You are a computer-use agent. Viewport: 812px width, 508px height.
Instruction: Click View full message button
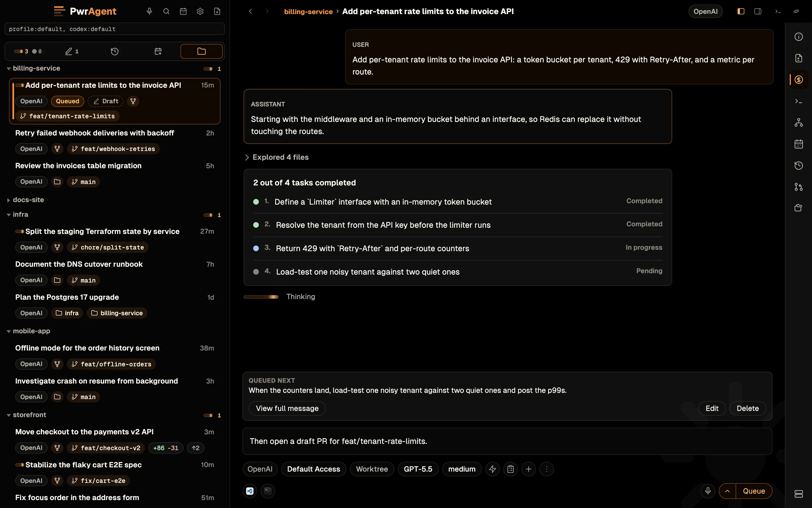coord(287,408)
